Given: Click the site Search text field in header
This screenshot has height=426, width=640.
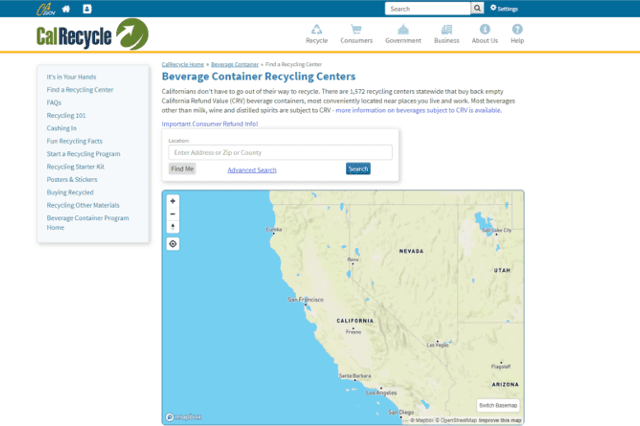Looking at the screenshot, I should 427,9.
